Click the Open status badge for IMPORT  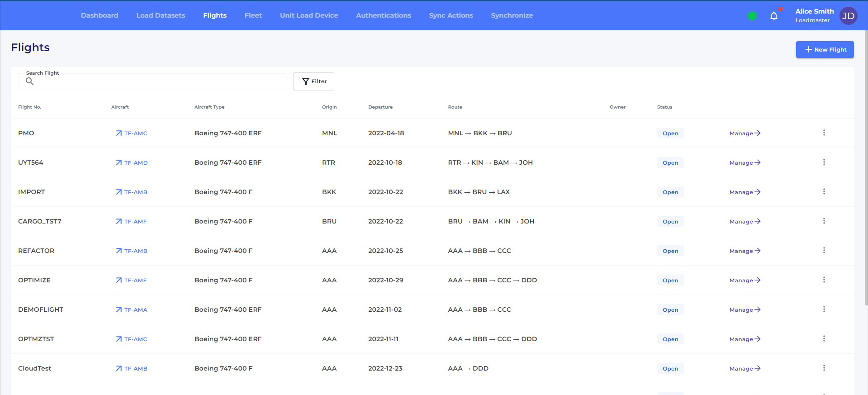coord(670,192)
